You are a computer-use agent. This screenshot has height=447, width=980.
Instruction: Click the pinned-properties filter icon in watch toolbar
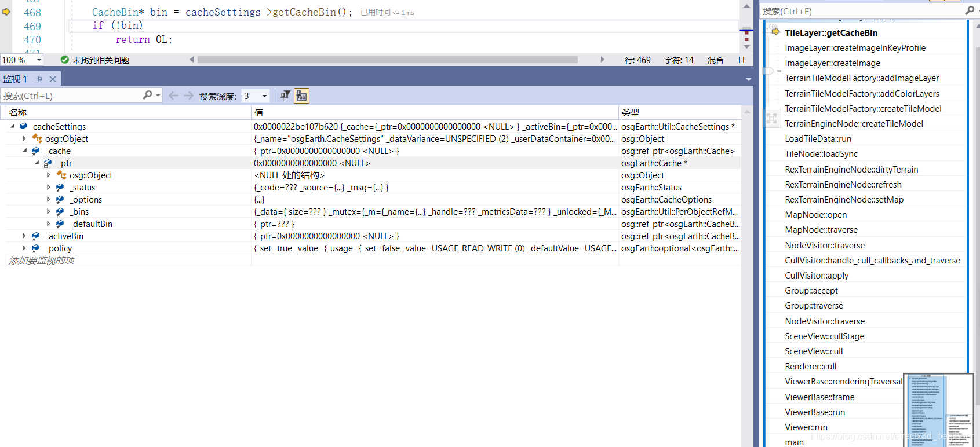pyautogui.click(x=285, y=96)
